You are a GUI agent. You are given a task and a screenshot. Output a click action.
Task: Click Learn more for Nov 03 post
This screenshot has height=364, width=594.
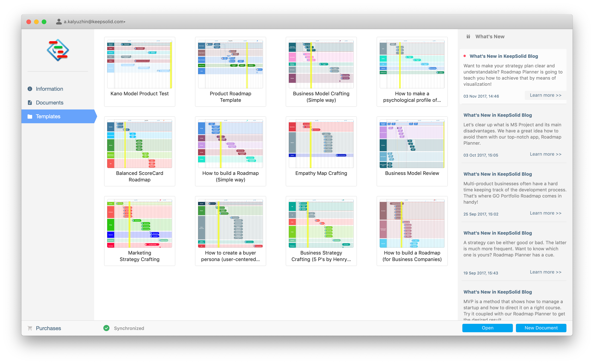(x=545, y=95)
